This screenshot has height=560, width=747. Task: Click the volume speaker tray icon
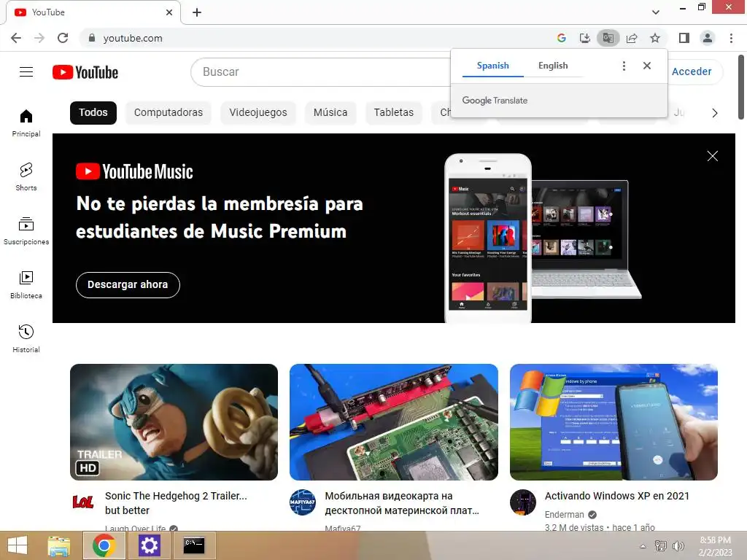pos(678,545)
